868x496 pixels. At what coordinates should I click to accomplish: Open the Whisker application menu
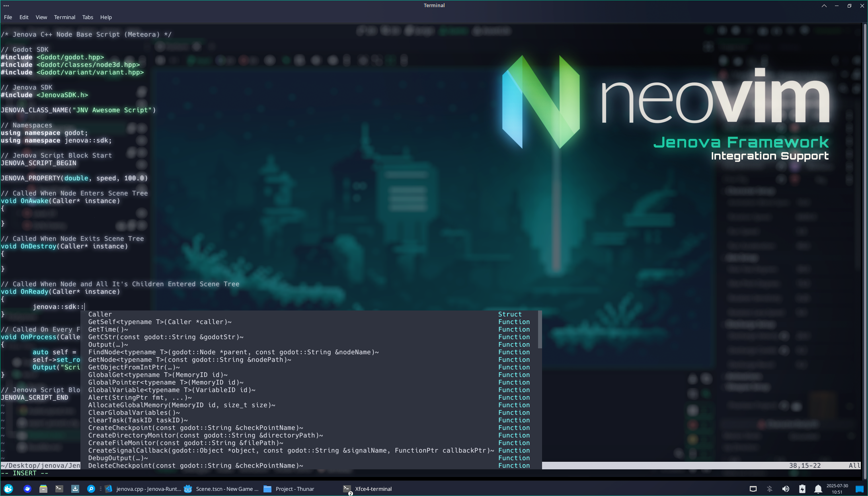(x=8, y=489)
